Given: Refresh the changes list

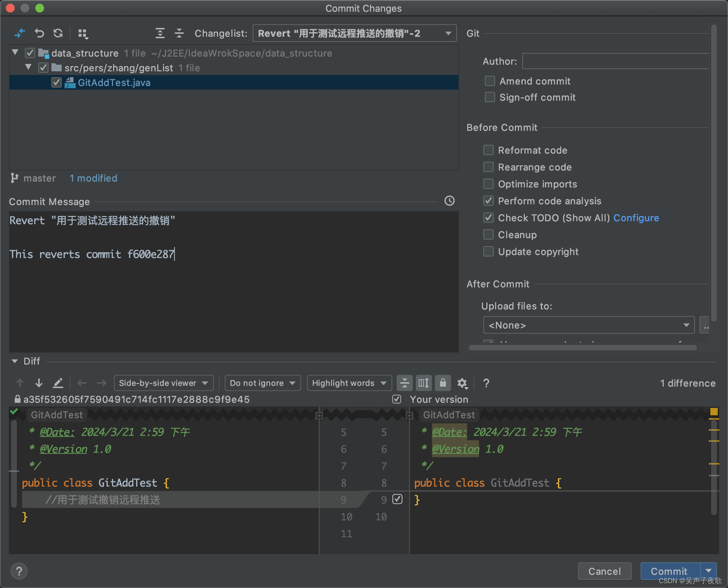Looking at the screenshot, I should click(58, 33).
